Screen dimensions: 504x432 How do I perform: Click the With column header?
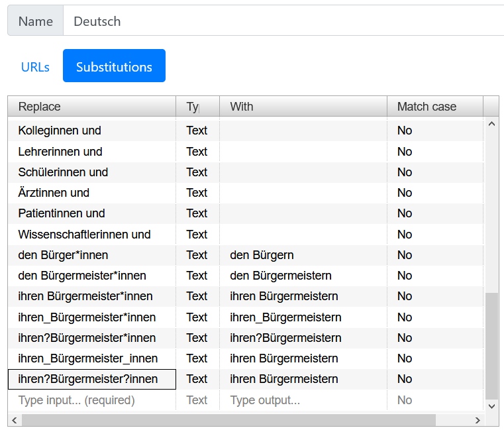(303, 107)
